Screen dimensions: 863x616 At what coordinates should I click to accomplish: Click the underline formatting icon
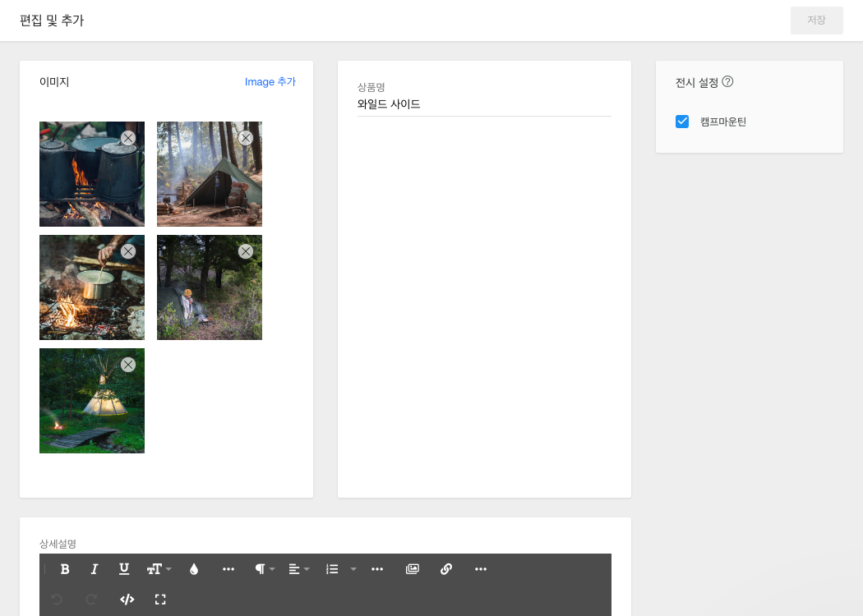(x=124, y=569)
